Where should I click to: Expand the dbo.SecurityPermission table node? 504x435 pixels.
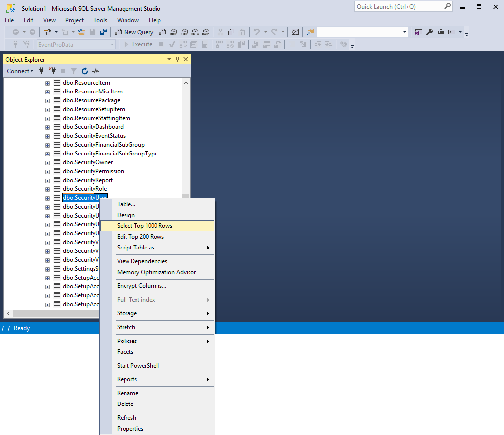[x=48, y=172]
